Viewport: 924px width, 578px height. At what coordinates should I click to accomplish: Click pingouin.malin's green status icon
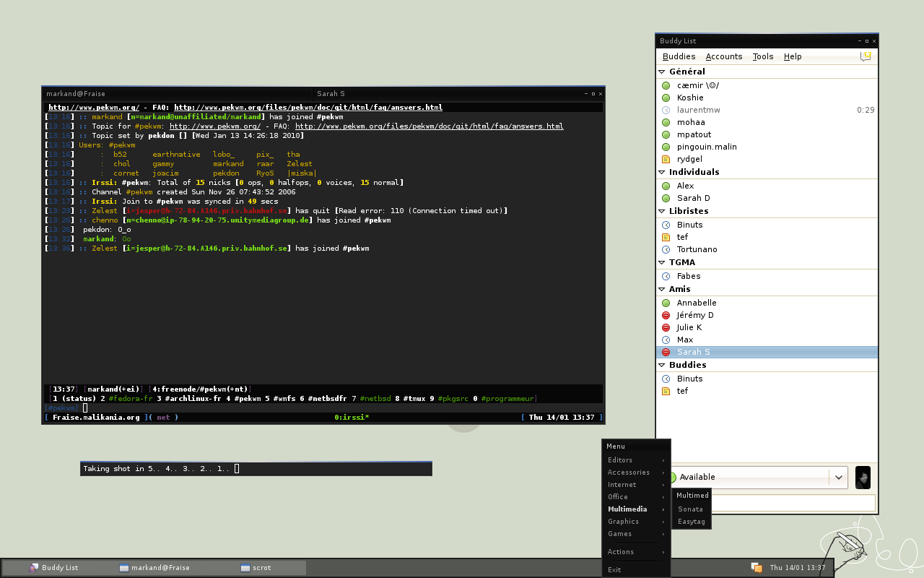pos(666,147)
